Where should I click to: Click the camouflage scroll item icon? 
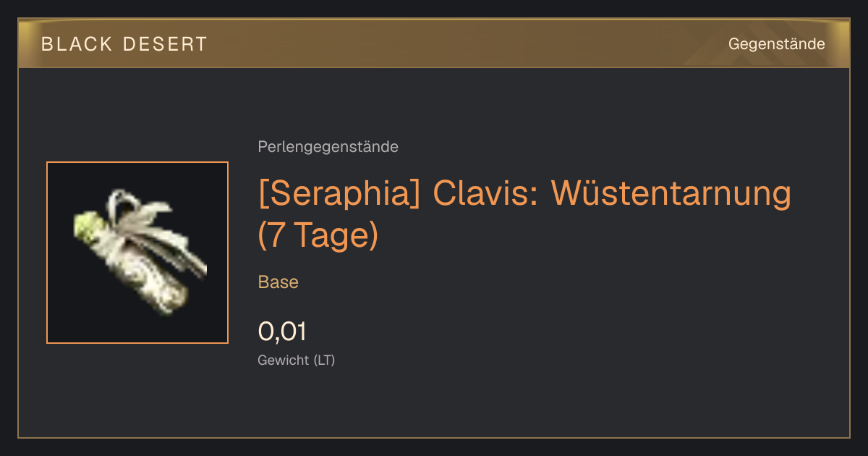137,253
